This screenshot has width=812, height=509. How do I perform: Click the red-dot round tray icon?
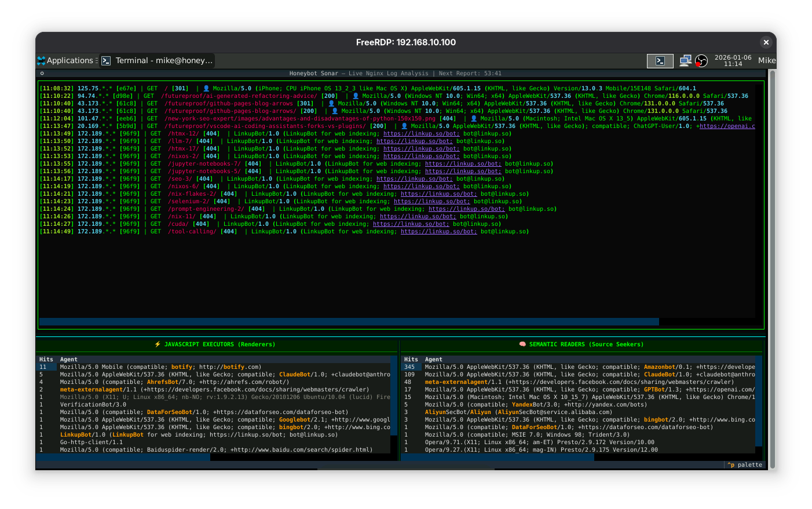(x=701, y=61)
